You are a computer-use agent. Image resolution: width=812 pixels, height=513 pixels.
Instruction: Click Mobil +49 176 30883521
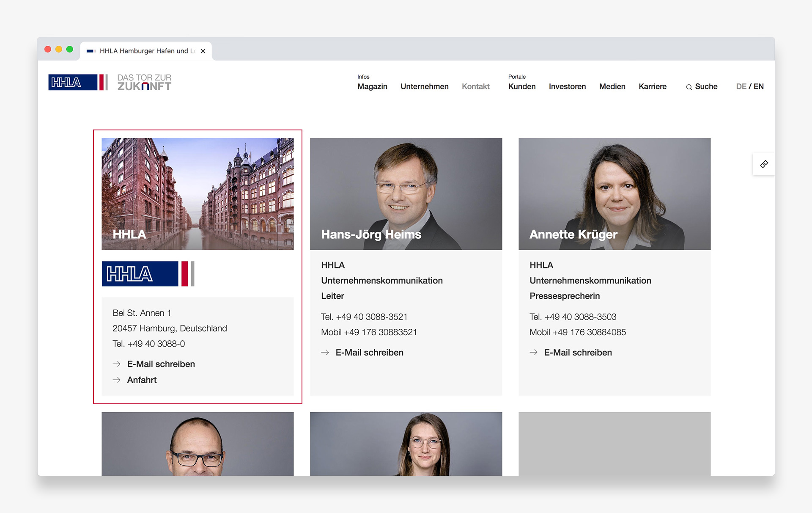(x=369, y=332)
